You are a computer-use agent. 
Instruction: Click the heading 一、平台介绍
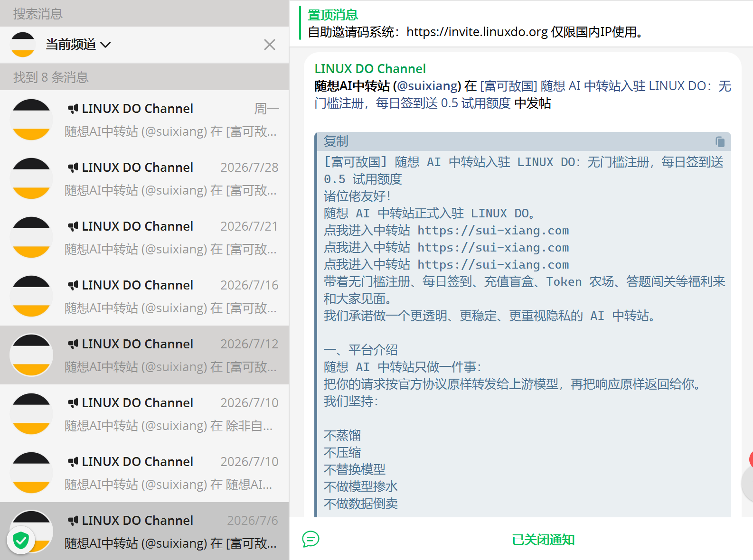pyautogui.click(x=361, y=350)
